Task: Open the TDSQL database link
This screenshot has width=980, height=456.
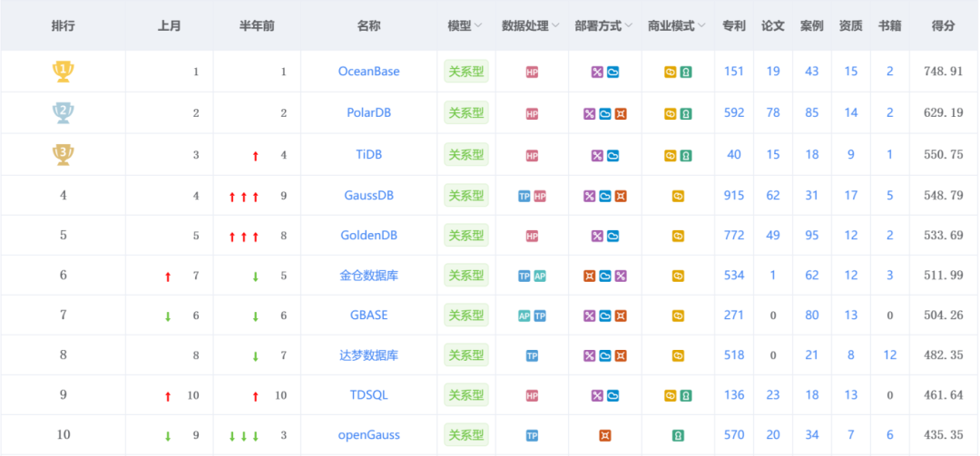Action: (368, 395)
